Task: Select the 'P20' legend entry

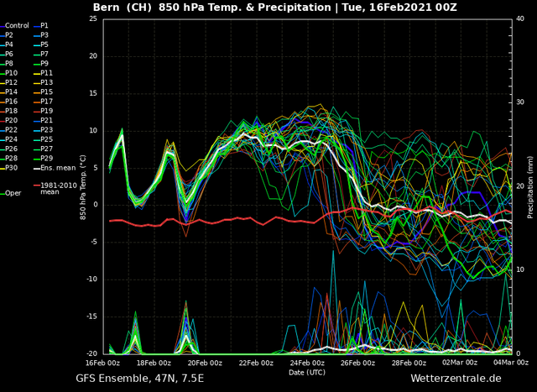Action: (x=11, y=120)
